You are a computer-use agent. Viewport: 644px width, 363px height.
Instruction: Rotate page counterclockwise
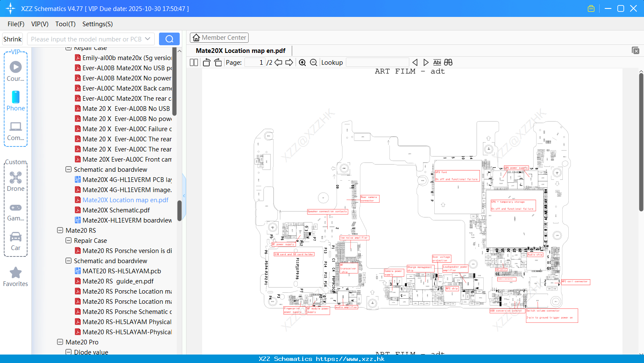[206, 62]
